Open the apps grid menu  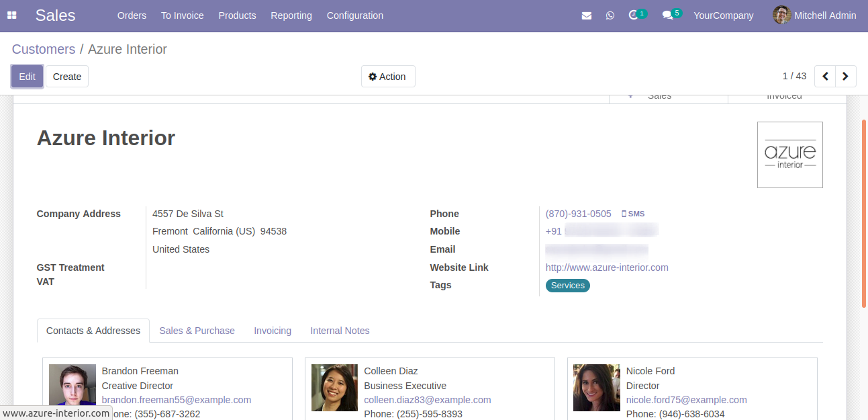tap(12, 15)
